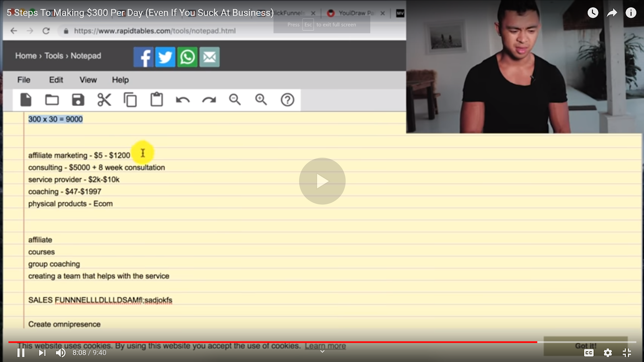
Task: Open file using the folder icon
Action: click(52, 100)
